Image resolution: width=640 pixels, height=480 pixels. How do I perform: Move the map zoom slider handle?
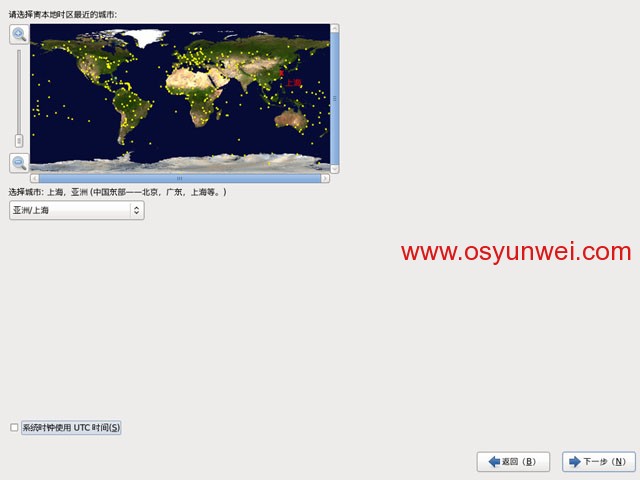[19, 140]
